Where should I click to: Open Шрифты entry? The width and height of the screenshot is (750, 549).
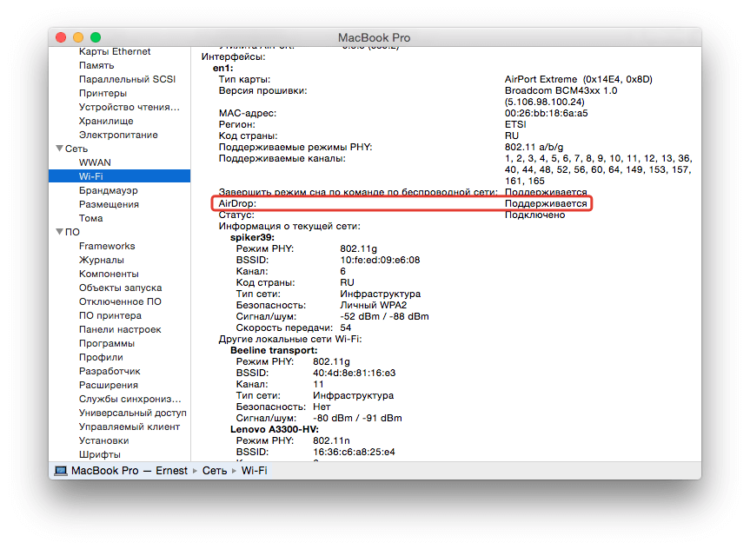coord(99,454)
